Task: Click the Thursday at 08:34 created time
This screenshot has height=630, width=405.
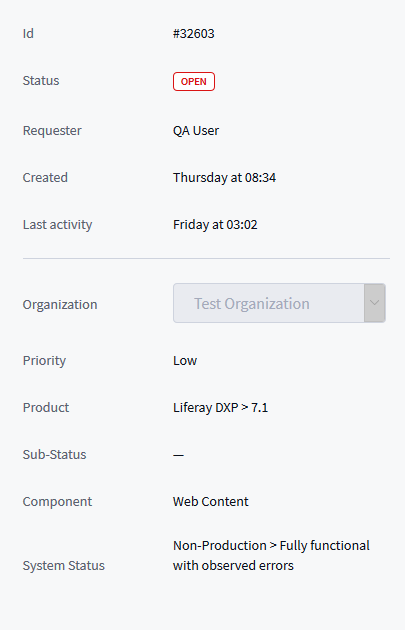Action: [225, 178]
